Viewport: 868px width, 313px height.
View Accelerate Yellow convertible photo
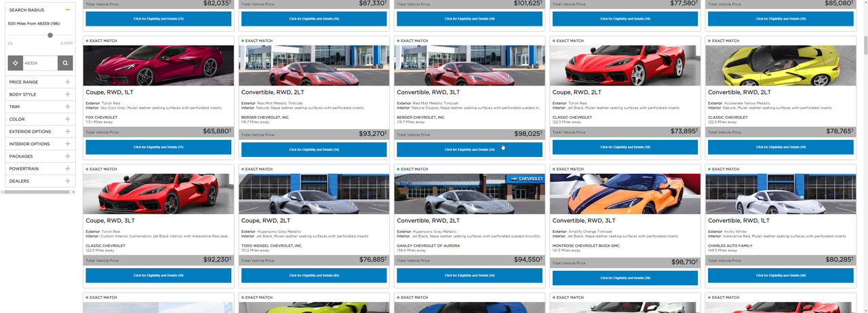[x=781, y=65]
